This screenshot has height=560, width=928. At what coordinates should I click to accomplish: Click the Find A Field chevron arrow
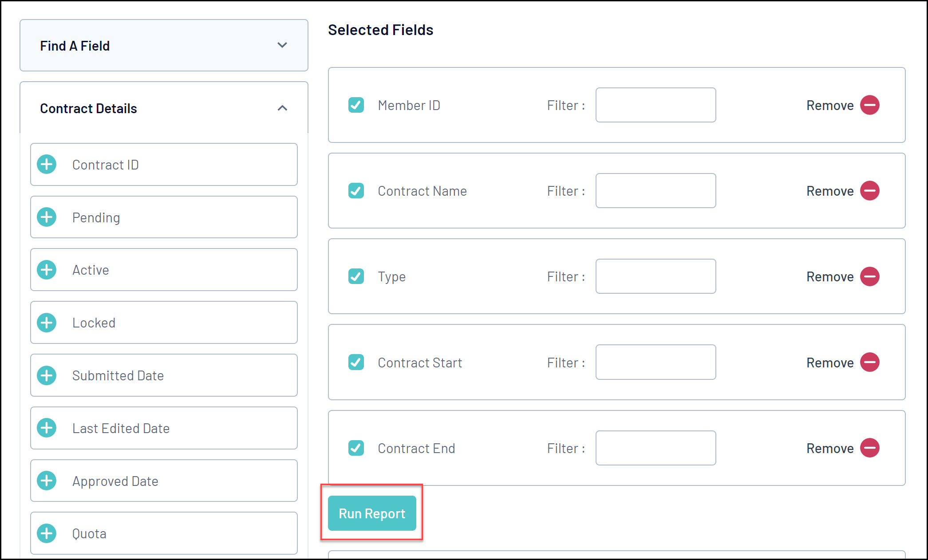pos(282,45)
